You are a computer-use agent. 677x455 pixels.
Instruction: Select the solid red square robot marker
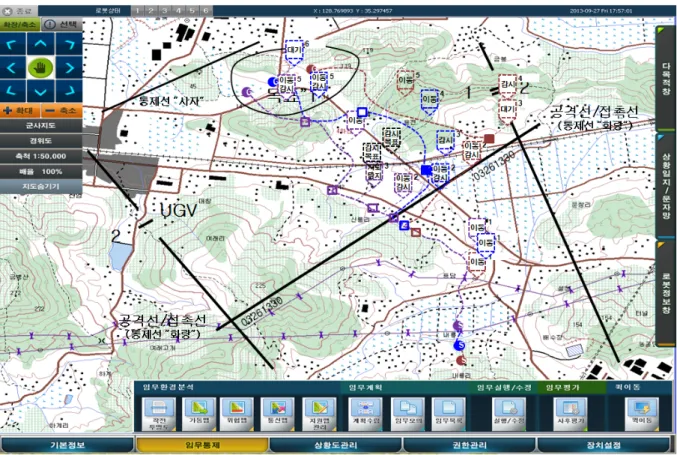pos(489,139)
